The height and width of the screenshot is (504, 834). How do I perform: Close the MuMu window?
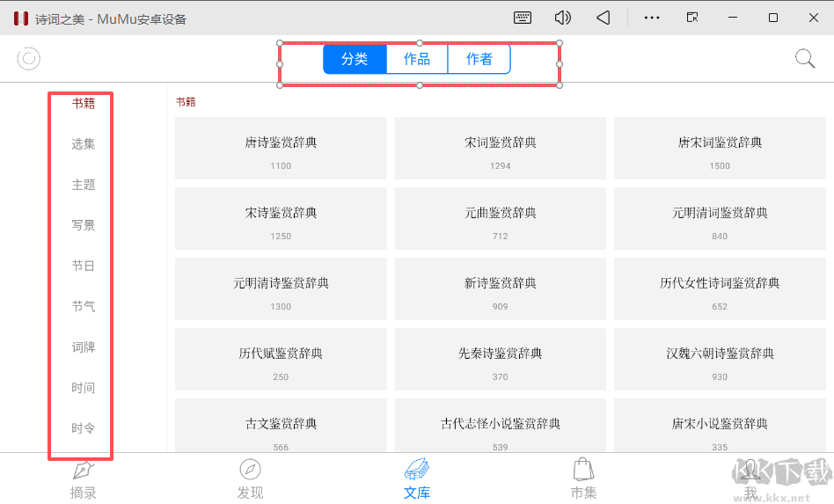[813, 18]
